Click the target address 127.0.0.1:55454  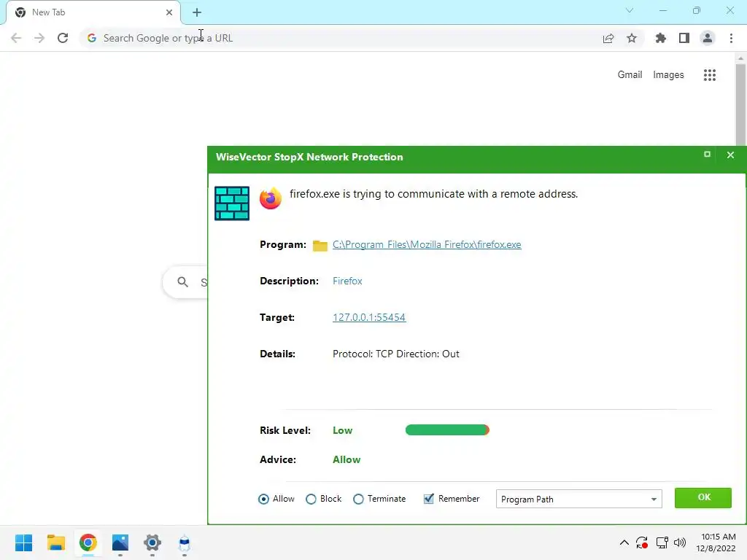(369, 318)
